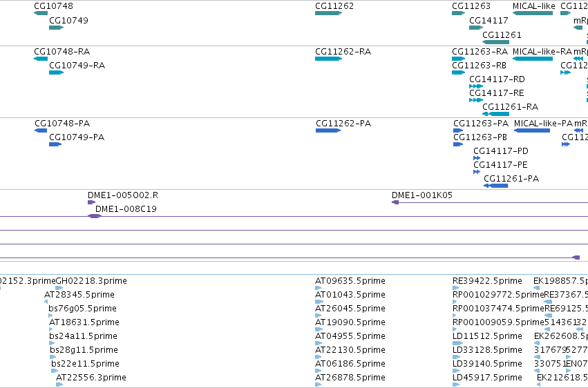Select the CG10749-RA transcript arrow

pyautogui.click(x=56, y=72)
